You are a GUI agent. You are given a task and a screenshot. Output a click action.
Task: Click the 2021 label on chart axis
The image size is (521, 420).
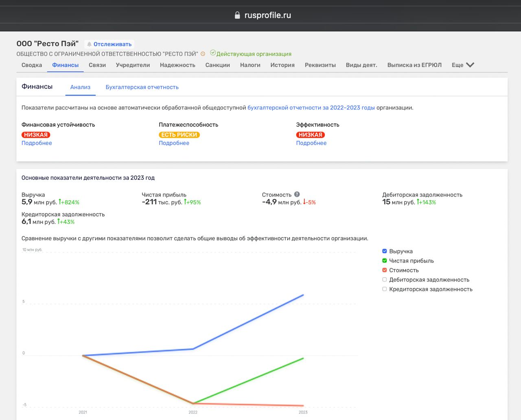point(83,412)
